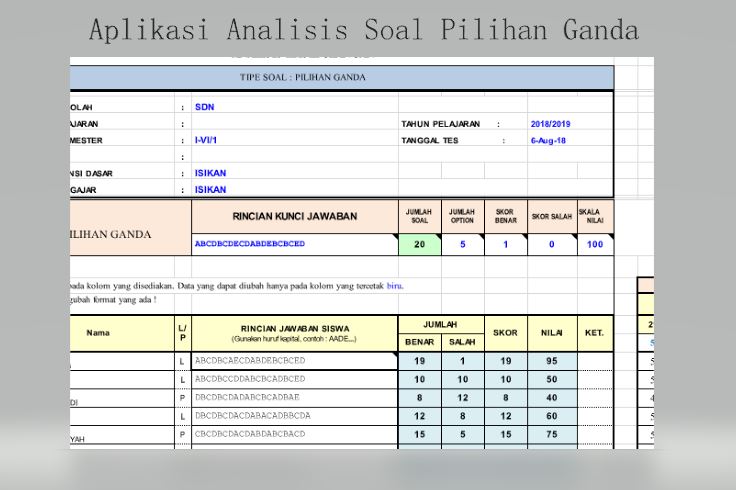The height and width of the screenshot is (490, 736).
Task: Select the blue '5' jumlah option value
Action: pyautogui.click(x=462, y=244)
